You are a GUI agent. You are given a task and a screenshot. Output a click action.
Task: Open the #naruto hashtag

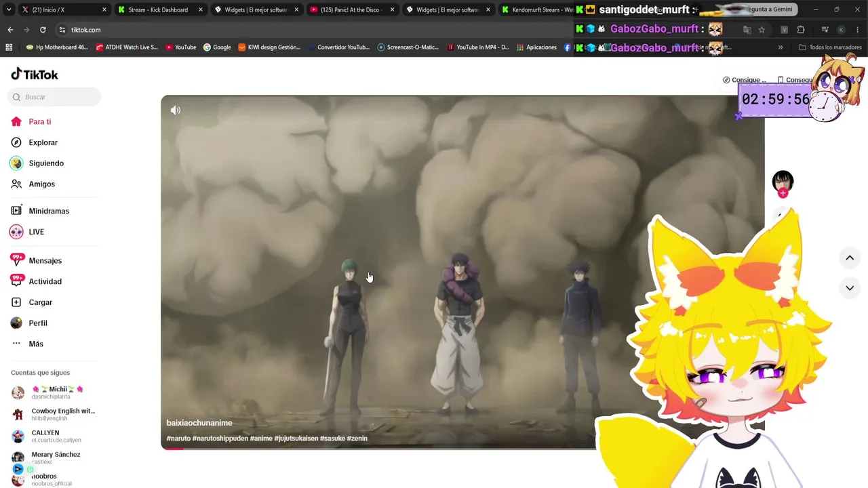click(178, 439)
